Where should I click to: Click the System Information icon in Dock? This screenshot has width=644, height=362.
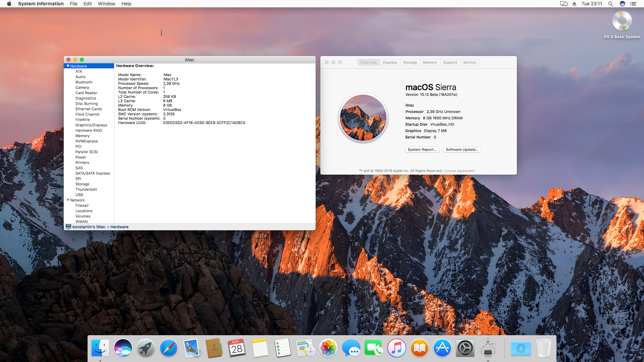[488, 349]
